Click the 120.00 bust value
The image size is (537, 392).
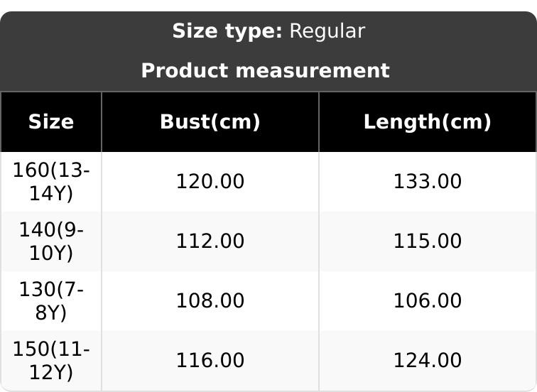(210, 182)
